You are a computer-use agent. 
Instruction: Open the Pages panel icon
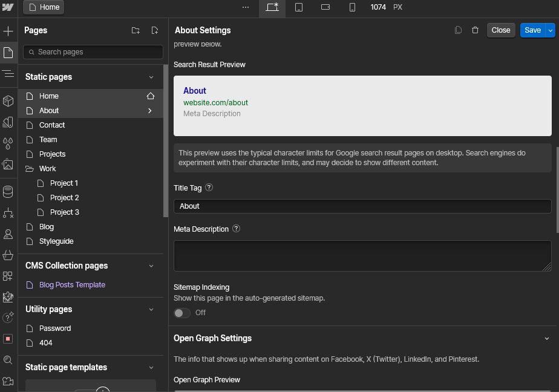point(8,53)
